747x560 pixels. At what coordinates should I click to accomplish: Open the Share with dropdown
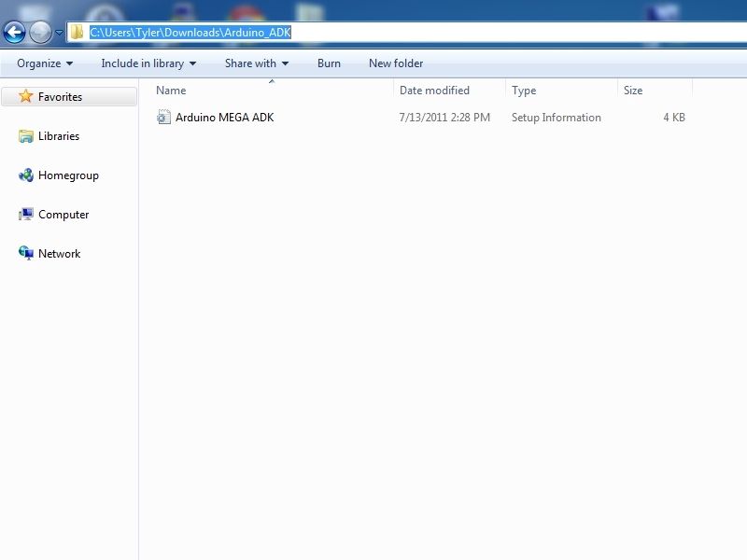pos(257,63)
